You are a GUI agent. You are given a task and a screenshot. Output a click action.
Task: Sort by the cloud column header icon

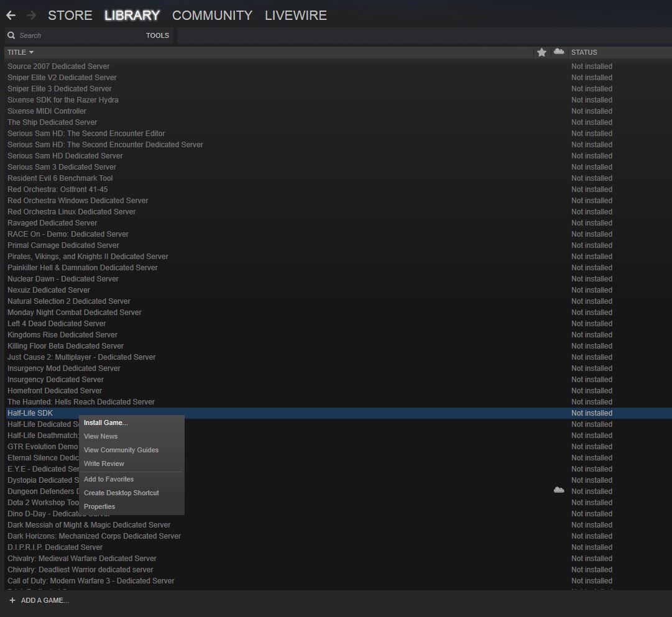tap(559, 52)
